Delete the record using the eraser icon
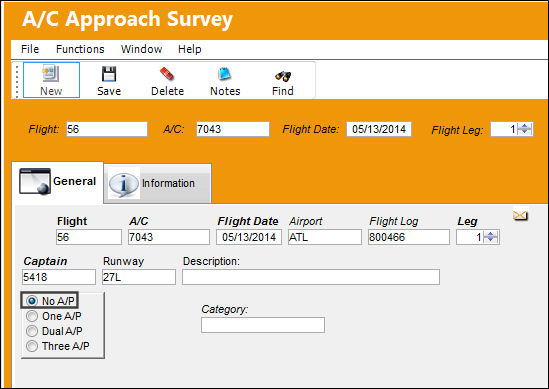The image size is (549, 389). pos(167,80)
